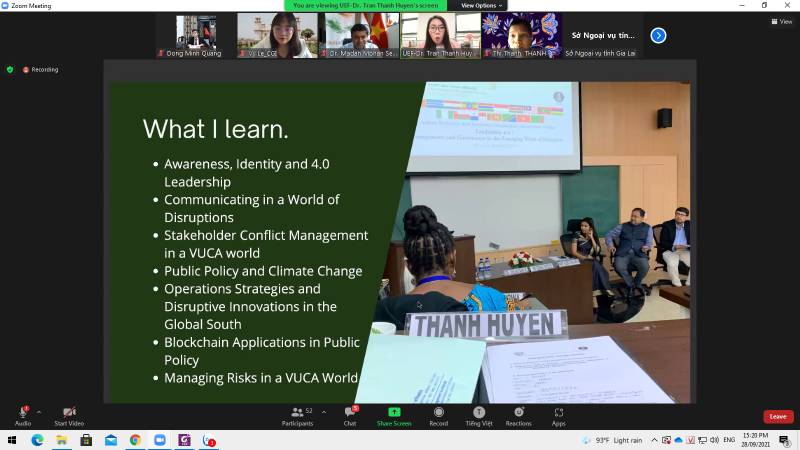Start recording with the Record button
Image resolution: width=800 pixels, height=450 pixels.
[439, 415]
